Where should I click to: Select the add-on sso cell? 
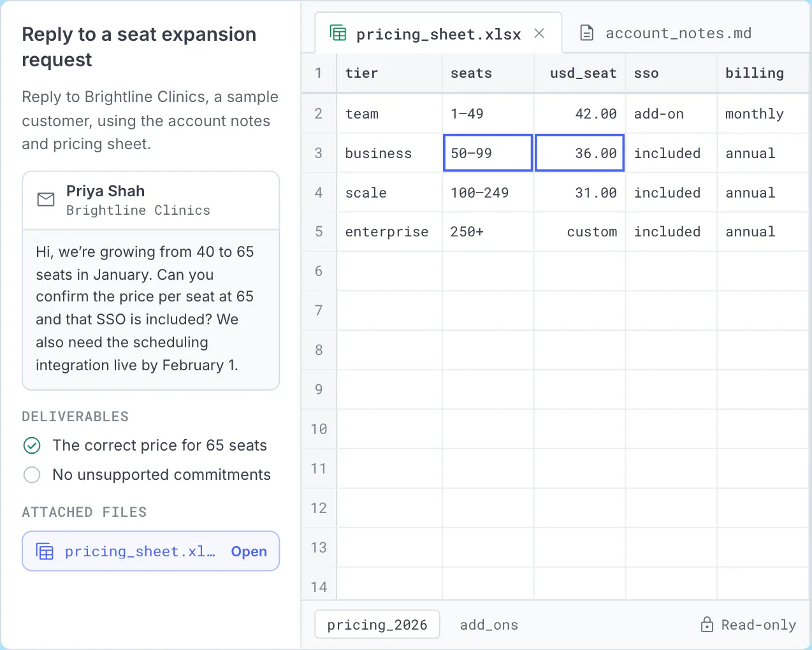[671, 114]
